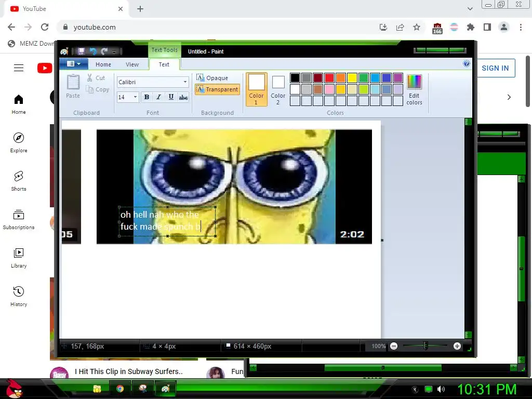Select Transparent background option
Viewport: 532px width, 399px height.
218,89
